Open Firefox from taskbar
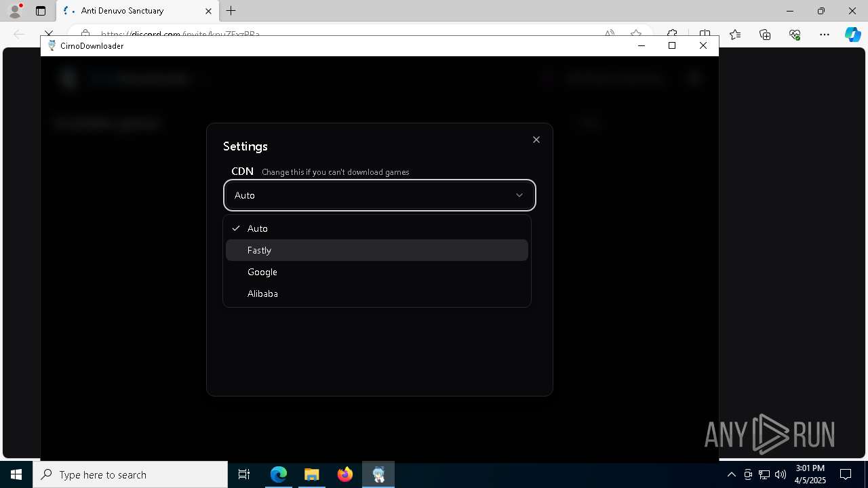Image resolution: width=868 pixels, height=488 pixels. point(345,474)
